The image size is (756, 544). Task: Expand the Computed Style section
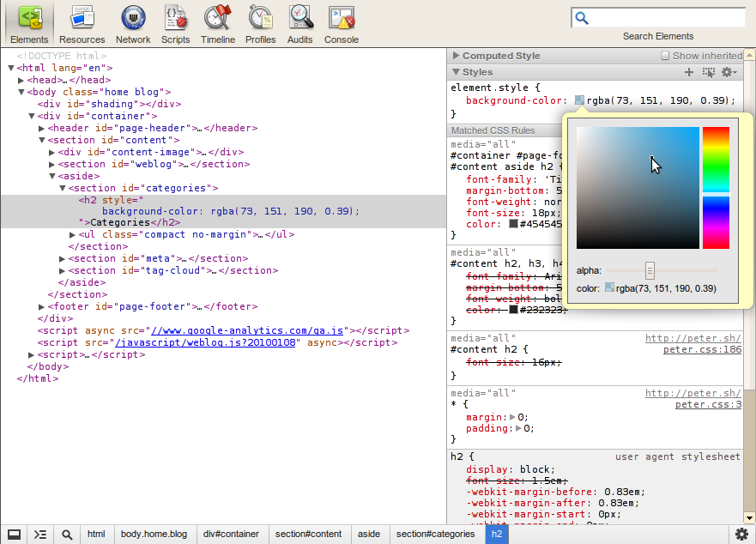[x=456, y=56]
